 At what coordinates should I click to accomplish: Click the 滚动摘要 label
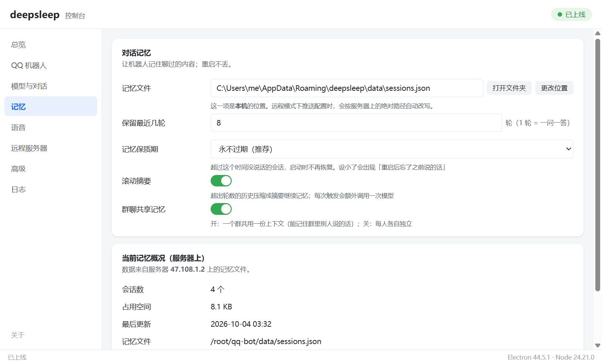coord(136,181)
